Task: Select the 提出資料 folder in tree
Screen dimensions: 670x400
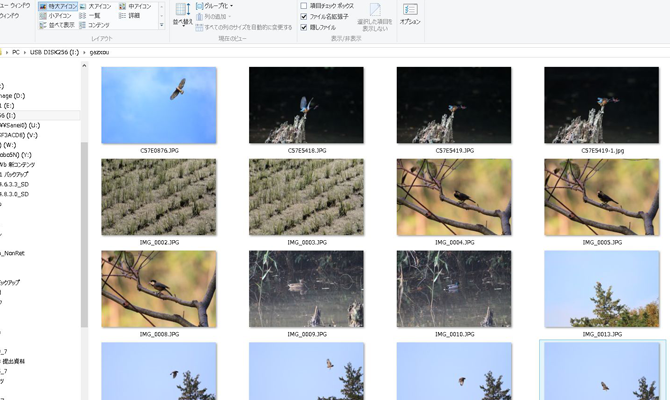Action: (13, 362)
